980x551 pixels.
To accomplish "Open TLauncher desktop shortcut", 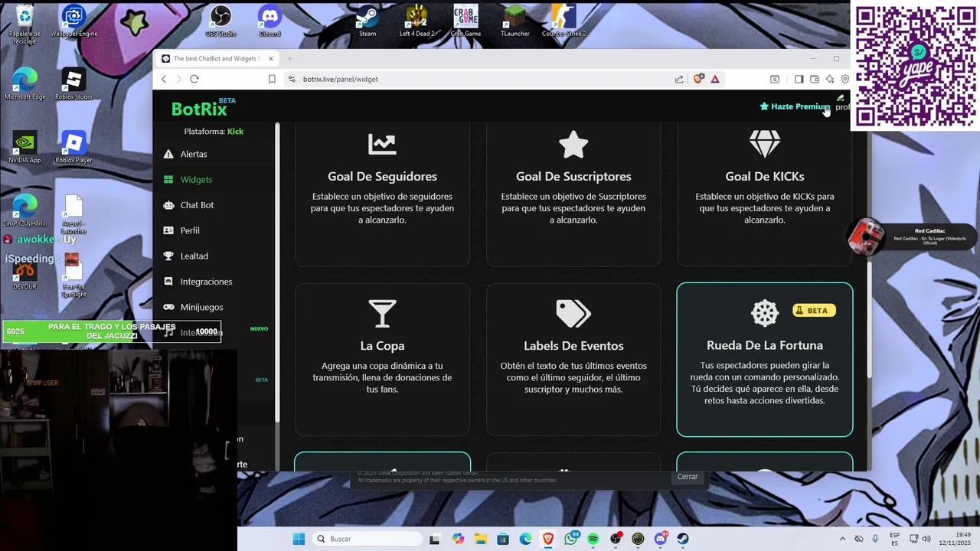I will click(x=514, y=21).
